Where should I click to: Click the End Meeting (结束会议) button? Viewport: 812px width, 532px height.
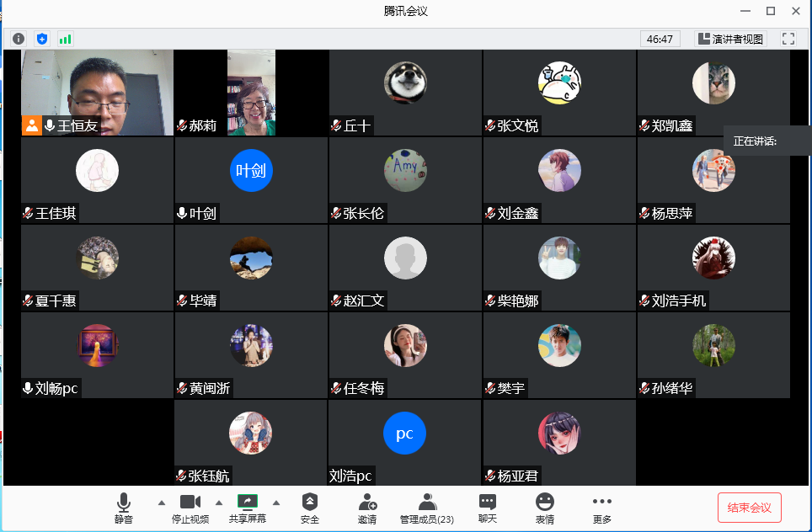click(749, 508)
